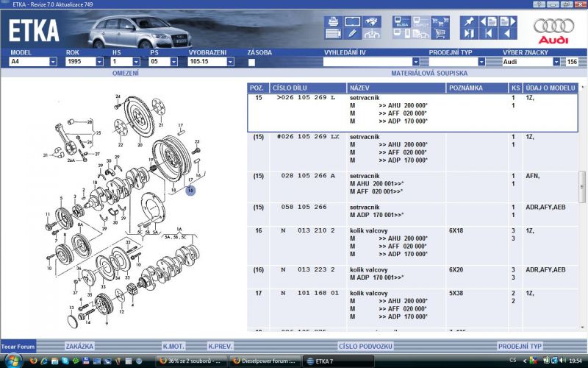Click the single shopping cart icon
The width and height of the screenshot is (588, 368).
440,34
